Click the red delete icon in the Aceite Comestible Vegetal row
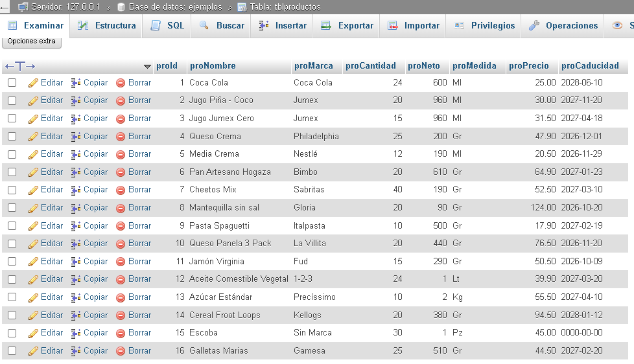 click(121, 280)
